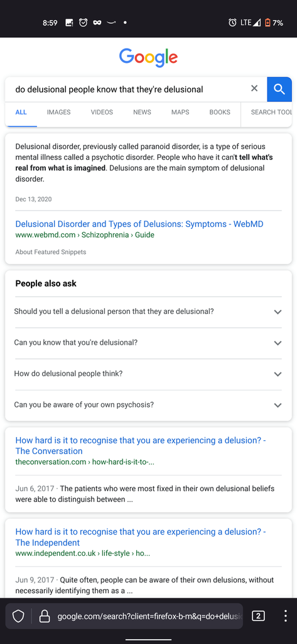The height and width of the screenshot is (644, 297).
Task: Tap the blue search magnifier button
Action: click(x=279, y=89)
